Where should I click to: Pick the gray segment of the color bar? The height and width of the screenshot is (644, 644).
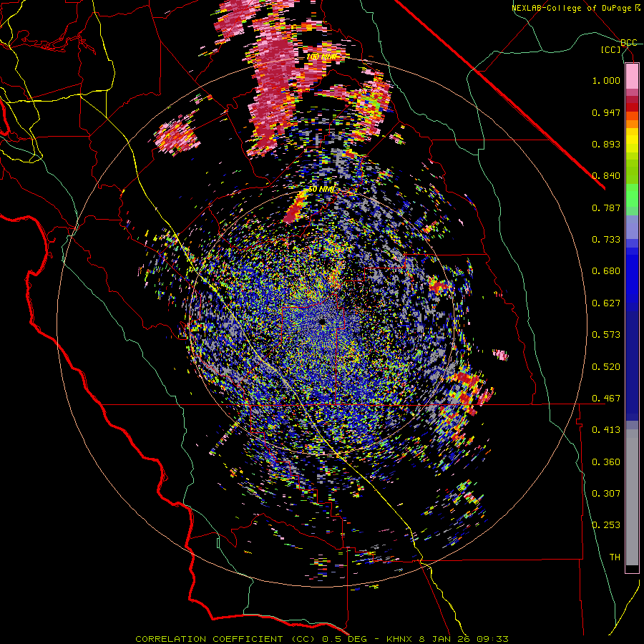point(632,497)
